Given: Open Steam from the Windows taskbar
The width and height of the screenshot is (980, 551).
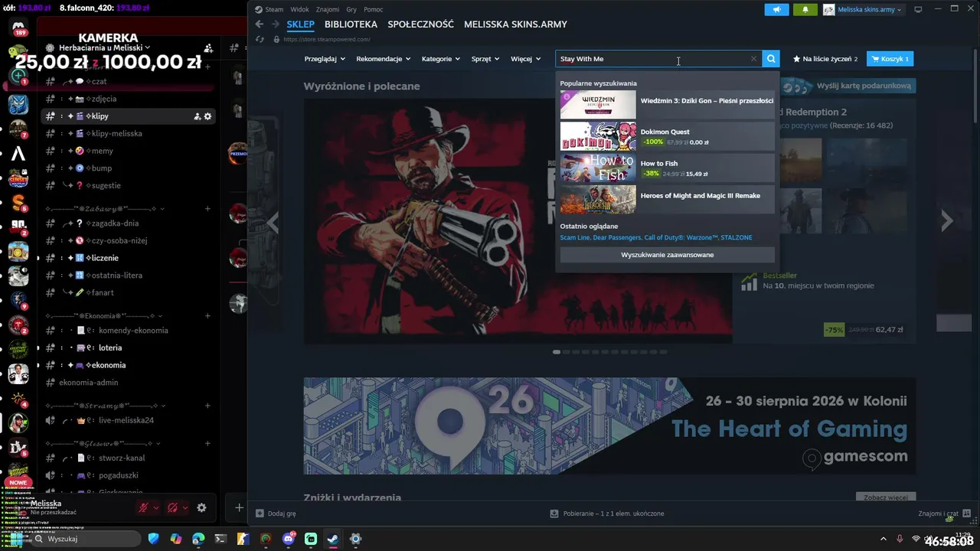Looking at the screenshot, I should coord(333,539).
